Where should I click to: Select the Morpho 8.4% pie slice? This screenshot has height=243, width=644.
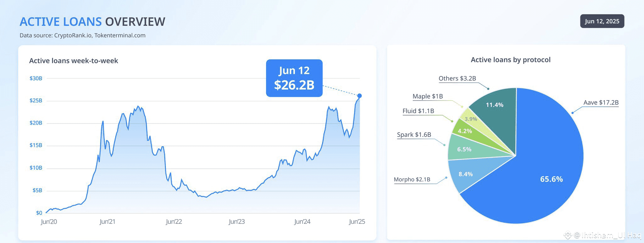[x=465, y=174]
